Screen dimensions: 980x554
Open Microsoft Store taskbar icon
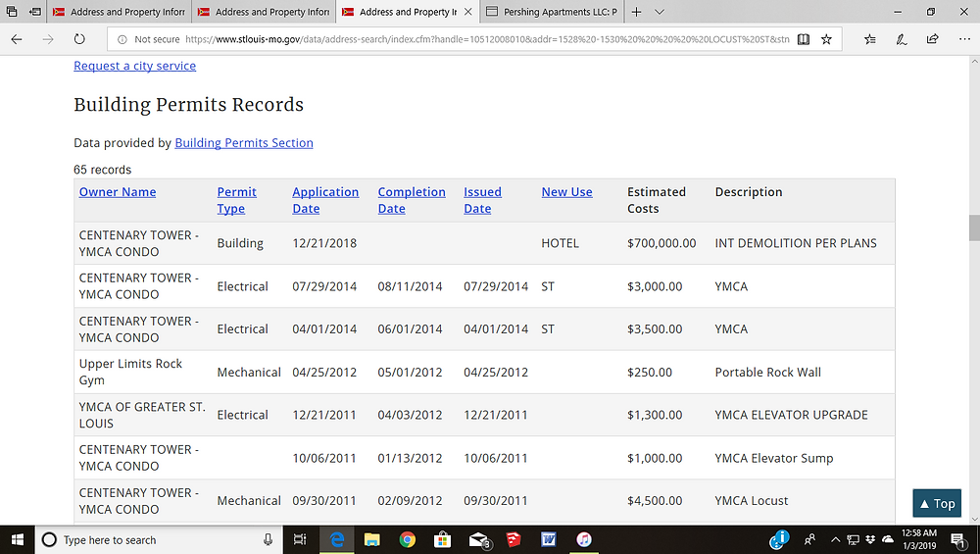(x=443, y=539)
